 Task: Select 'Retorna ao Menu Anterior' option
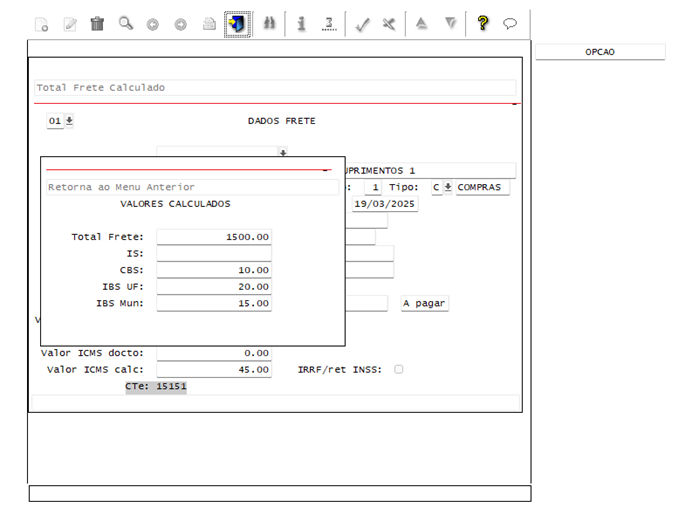coord(192,187)
